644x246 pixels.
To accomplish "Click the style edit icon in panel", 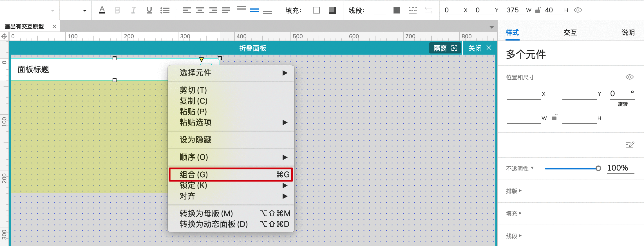I will (630, 144).
